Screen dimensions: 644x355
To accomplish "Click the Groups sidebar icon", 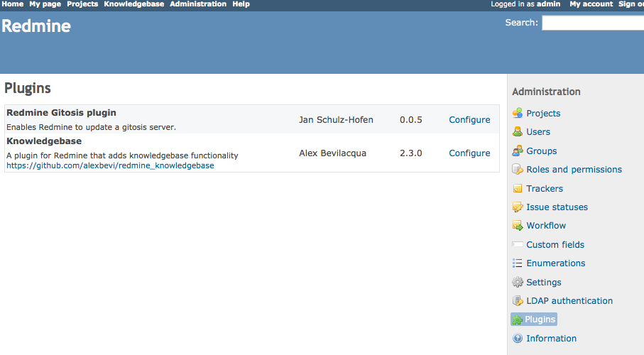I will [x=518, y=151].
